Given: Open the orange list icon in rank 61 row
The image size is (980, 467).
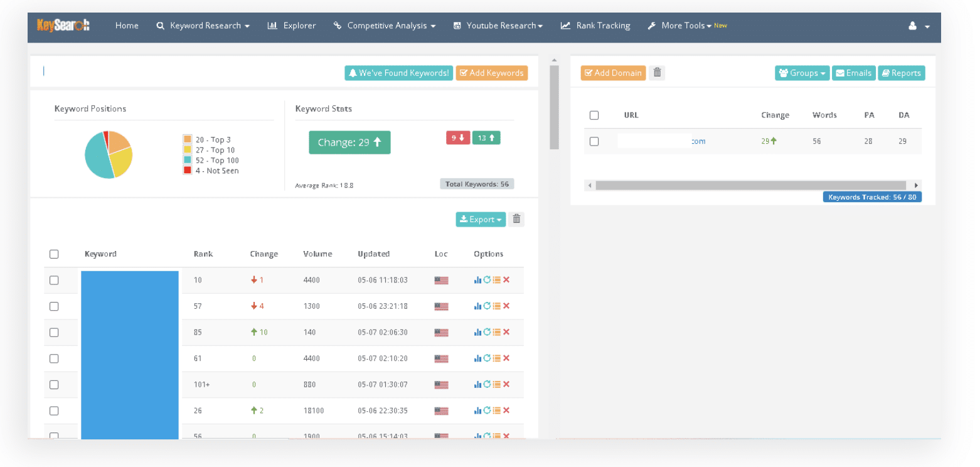Looking at the screenshot, I should [496, 358].
